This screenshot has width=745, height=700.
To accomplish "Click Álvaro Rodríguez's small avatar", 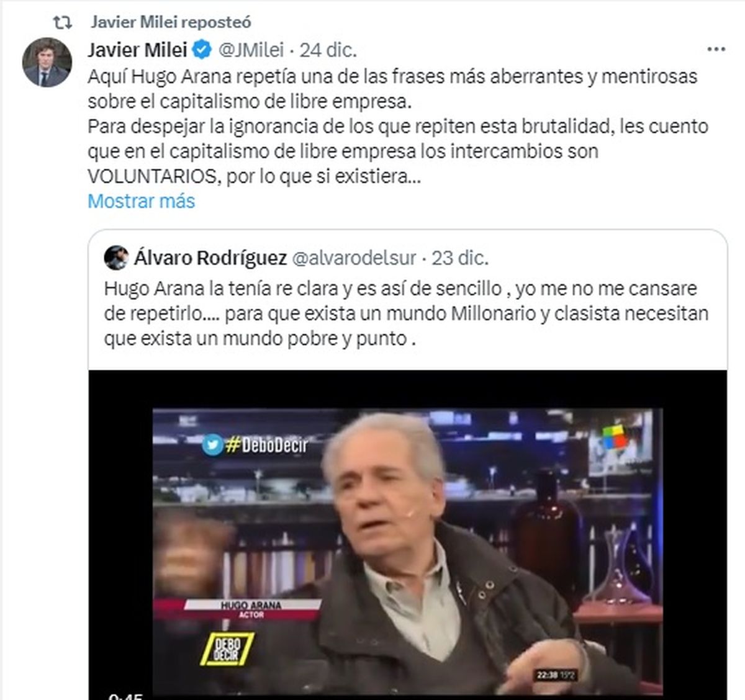I will [x=116, y=258].
